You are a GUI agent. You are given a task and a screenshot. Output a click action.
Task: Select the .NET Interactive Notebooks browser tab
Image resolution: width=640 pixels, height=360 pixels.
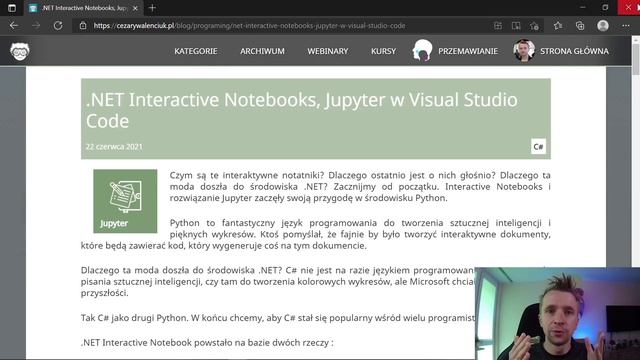[84, 8]
